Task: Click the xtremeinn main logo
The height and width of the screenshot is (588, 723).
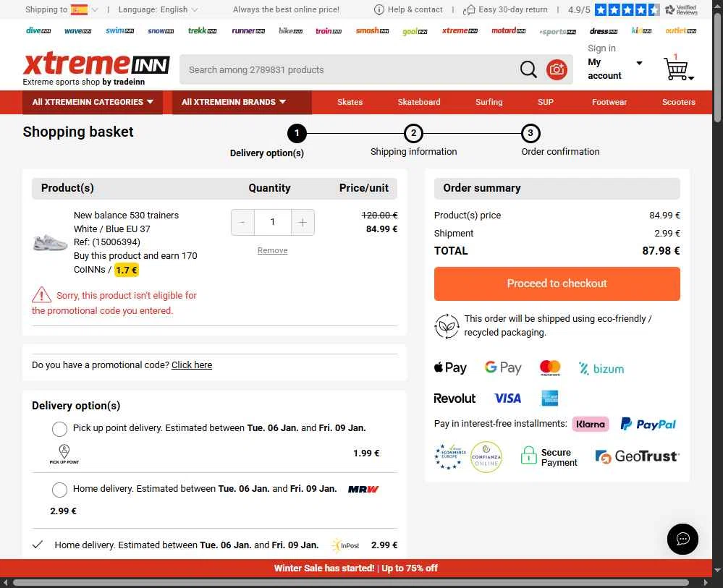Action: (x=96, y=64)
